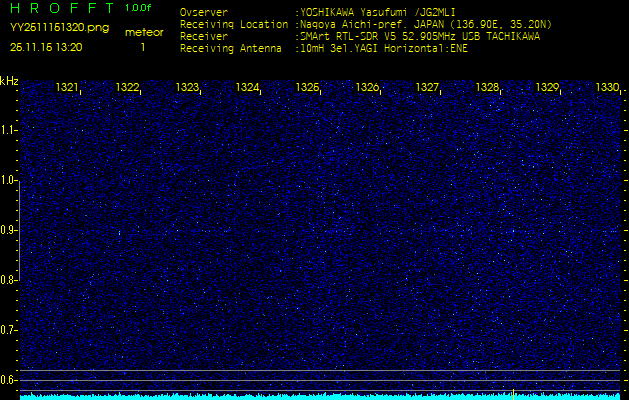Click the 26.11.16 13:20 timestamp
This screenshot has width=629, height=400.
[46, 47]
